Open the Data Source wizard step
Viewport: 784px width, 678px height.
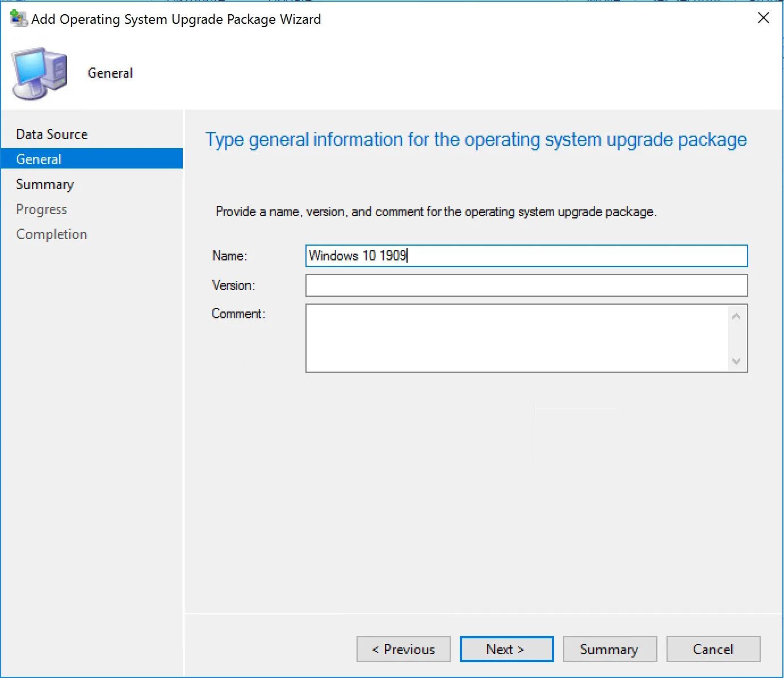click(52, 134)
